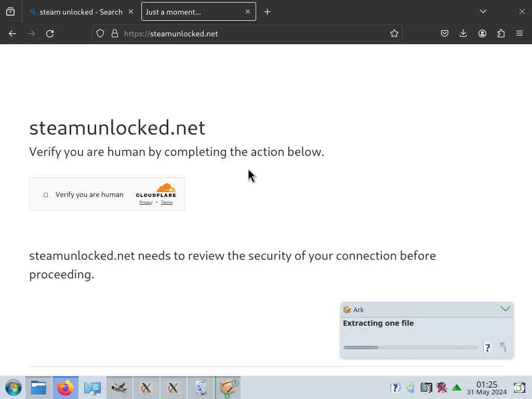The width and height of the screenshot is (532, 399).
Task: Click the Ark extraction progress bar
Action: [x=410, y=348]
